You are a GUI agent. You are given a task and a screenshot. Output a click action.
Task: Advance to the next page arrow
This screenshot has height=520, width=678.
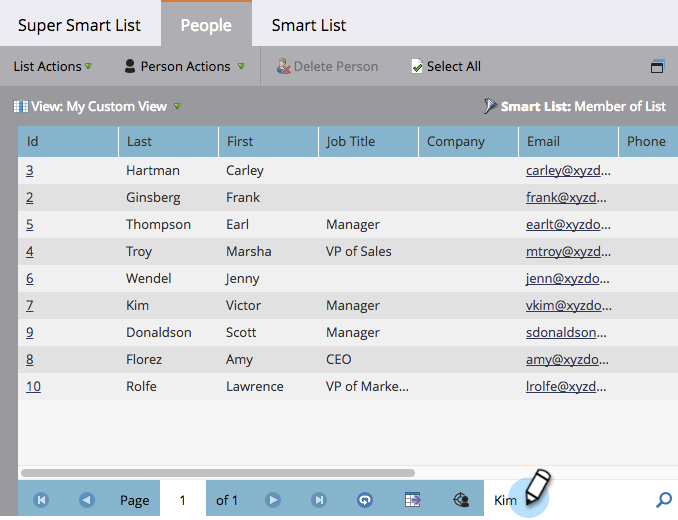tap(273, 500)
